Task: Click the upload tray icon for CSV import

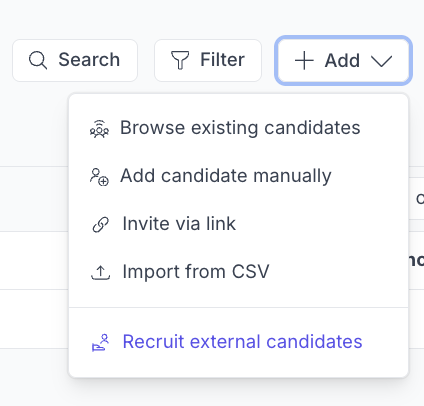Action: 100,272
